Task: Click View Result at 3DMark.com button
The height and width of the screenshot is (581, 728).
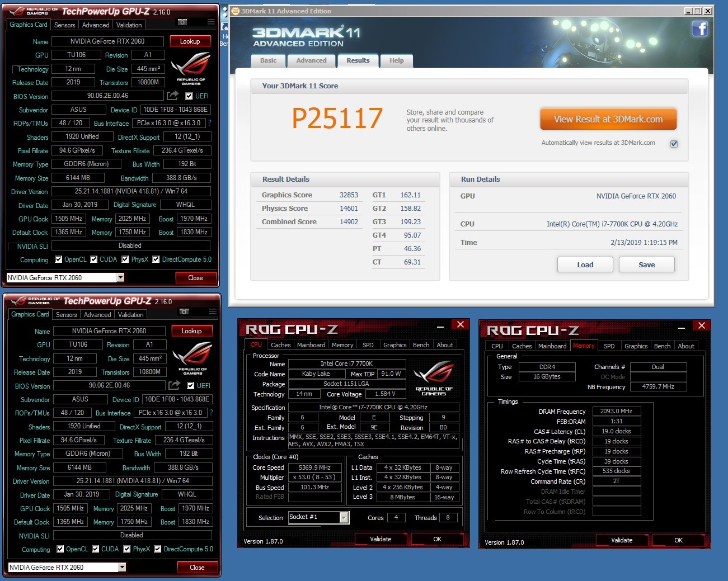Action: click(x=608, y=119)
